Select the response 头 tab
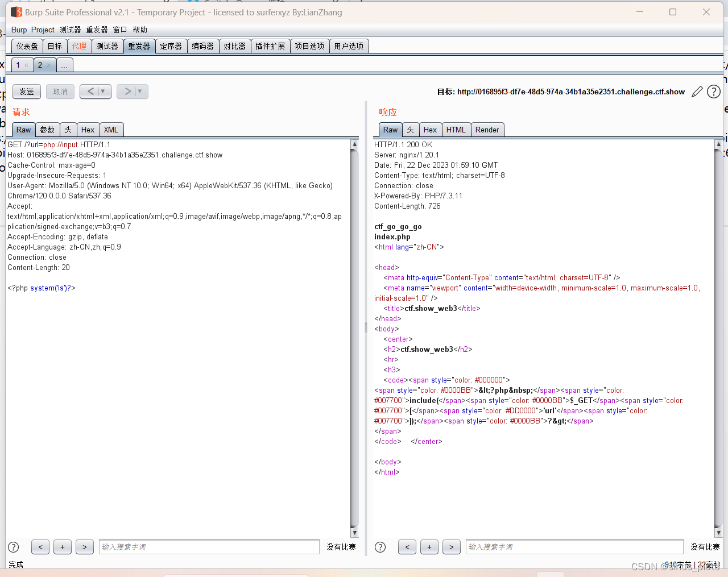Viewport: 728px width, 577px height. 410,130
